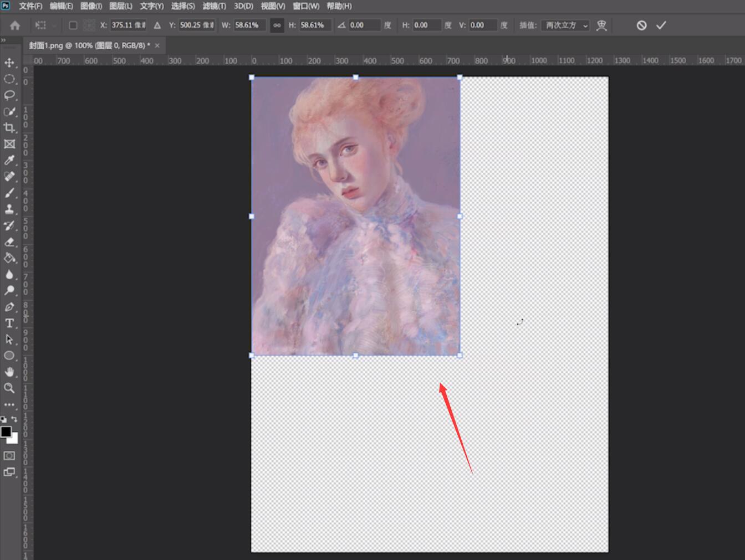Select the Pen tool
Screen dimensions: 745x560
click(9, 307)
